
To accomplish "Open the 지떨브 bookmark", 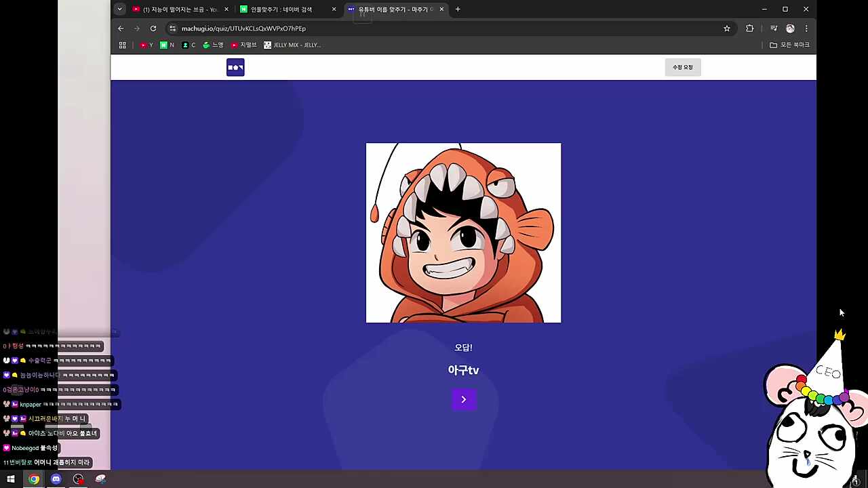I will point(243,45).
